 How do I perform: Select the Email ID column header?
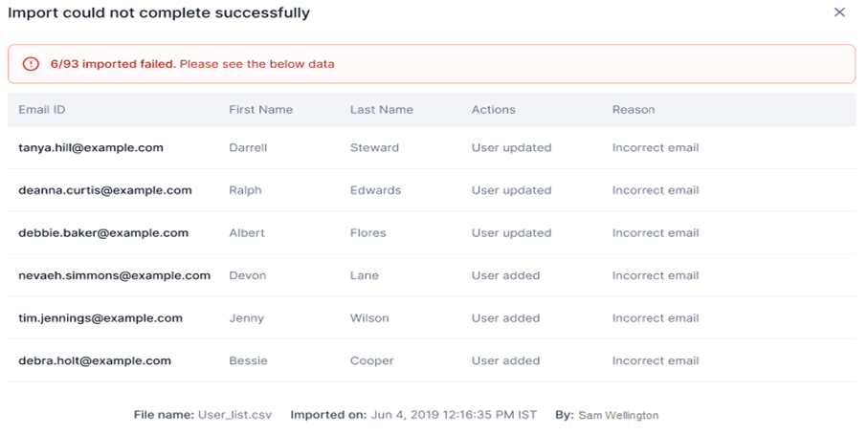tap(42, 110)
